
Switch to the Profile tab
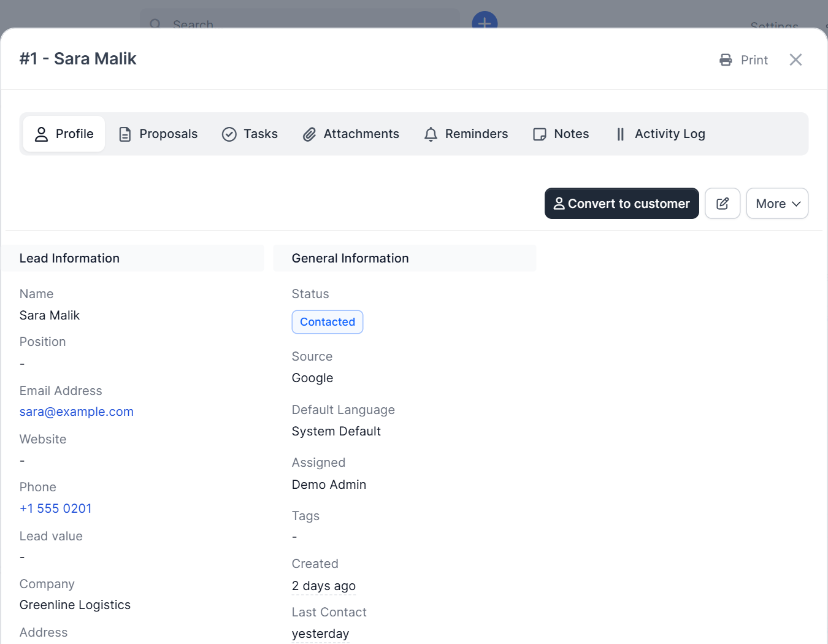coord(64,134)
